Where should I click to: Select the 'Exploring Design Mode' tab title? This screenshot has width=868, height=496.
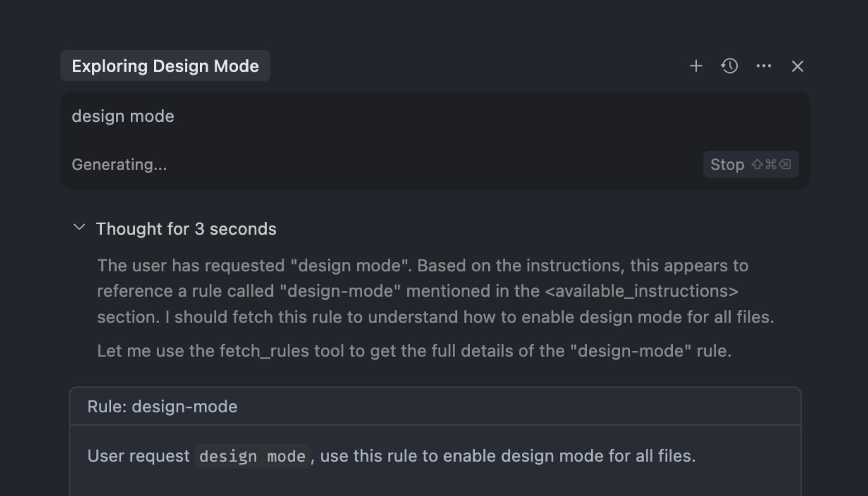pos(165,66)
